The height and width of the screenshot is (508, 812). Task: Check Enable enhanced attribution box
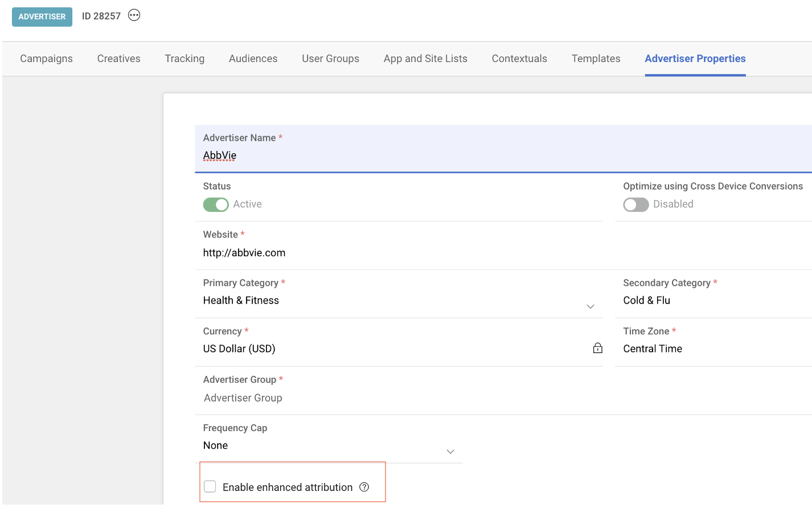tap(210, 486)
